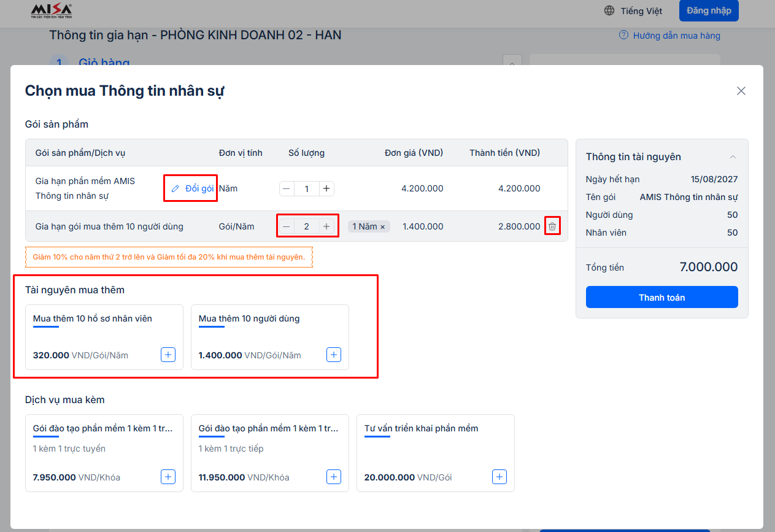Close the Chọn mua Thông tin nhân sự dialog
The image size is (775, 532).
click(x=741, y=91)
